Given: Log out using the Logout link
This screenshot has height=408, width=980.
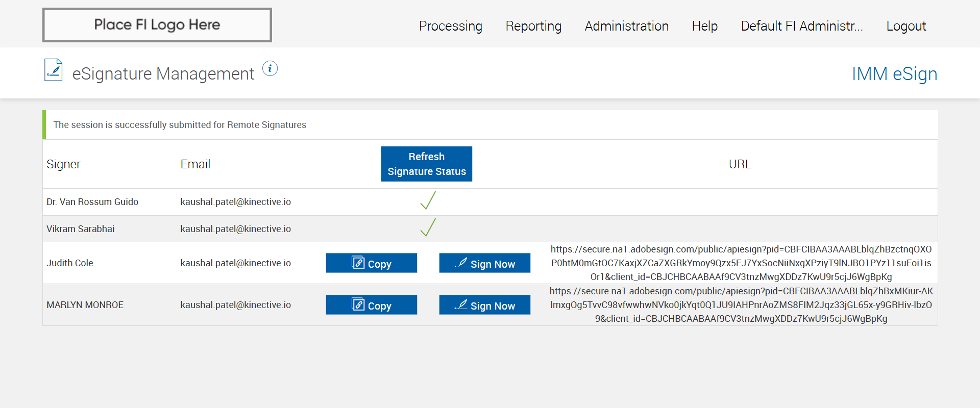Looking at the screenshot, I should (906, 26).
